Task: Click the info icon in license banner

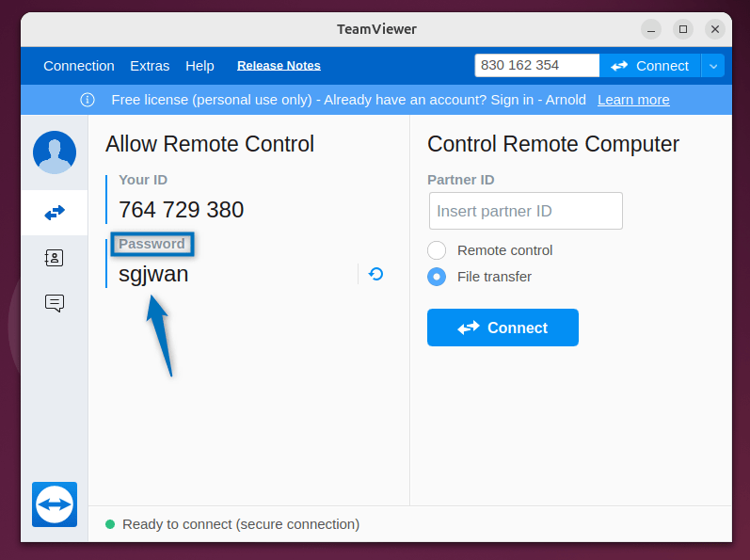Action: pos(88,100)
